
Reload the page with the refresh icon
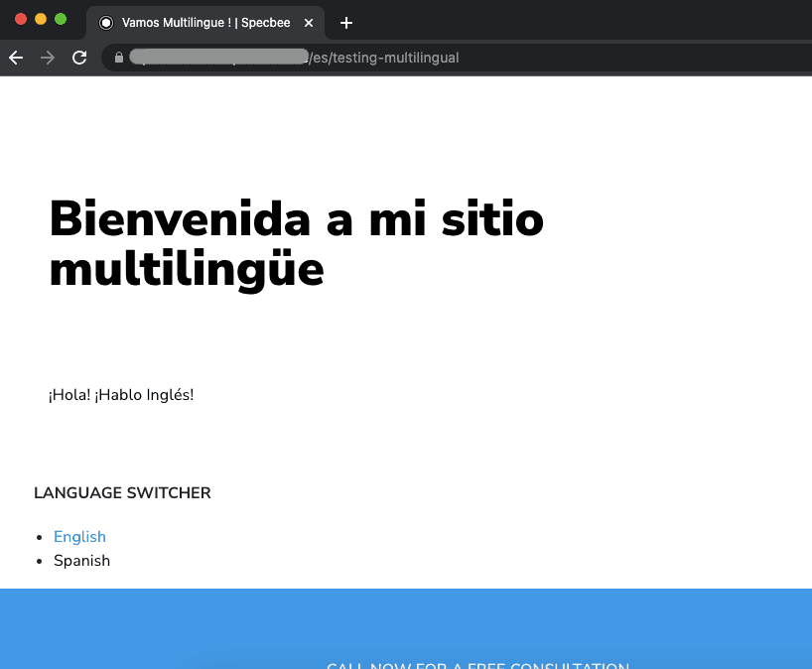[x=79, y=58]
